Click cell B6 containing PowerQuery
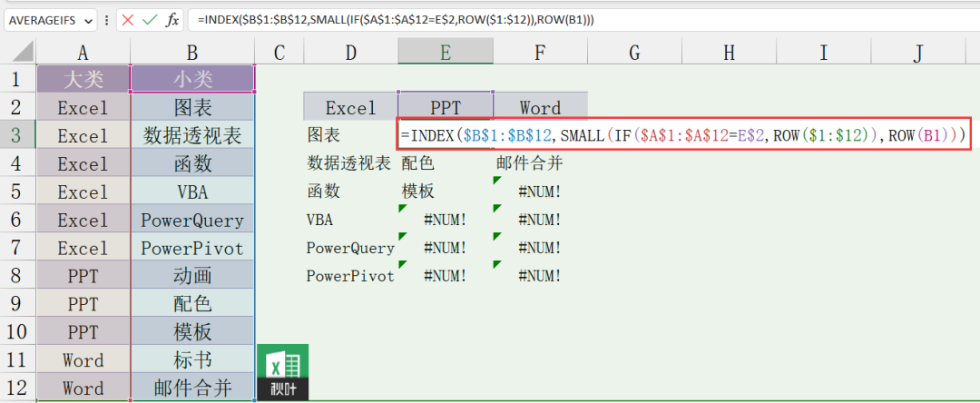The width and height of the screenshot is (980, 403). (192, 220)
